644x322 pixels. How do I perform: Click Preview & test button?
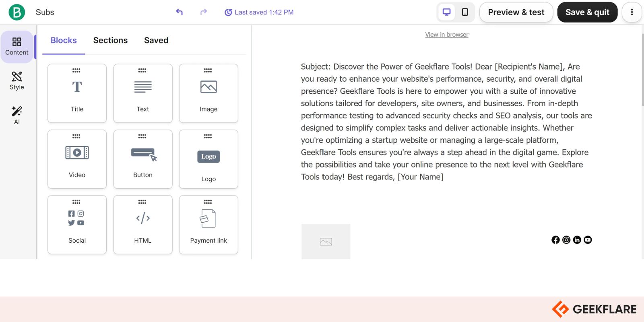pos(516,12)
